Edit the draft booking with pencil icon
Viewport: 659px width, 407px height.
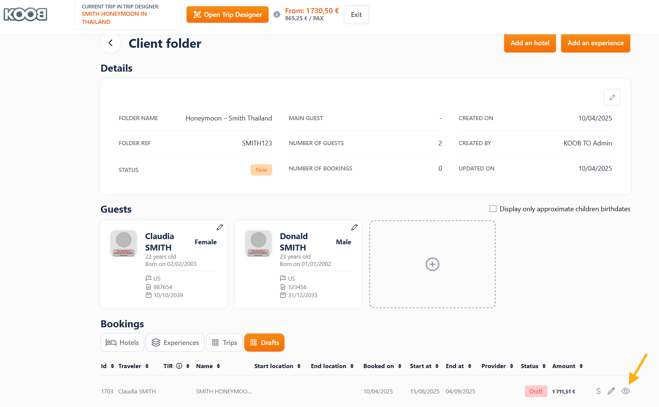[x=611, y=391]
